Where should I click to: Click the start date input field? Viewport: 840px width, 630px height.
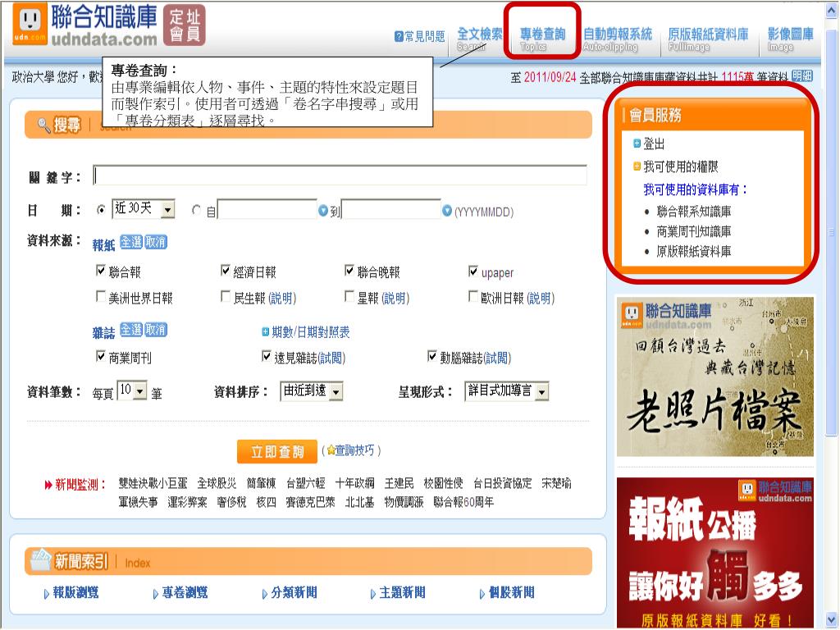click(x=267, y=209)
